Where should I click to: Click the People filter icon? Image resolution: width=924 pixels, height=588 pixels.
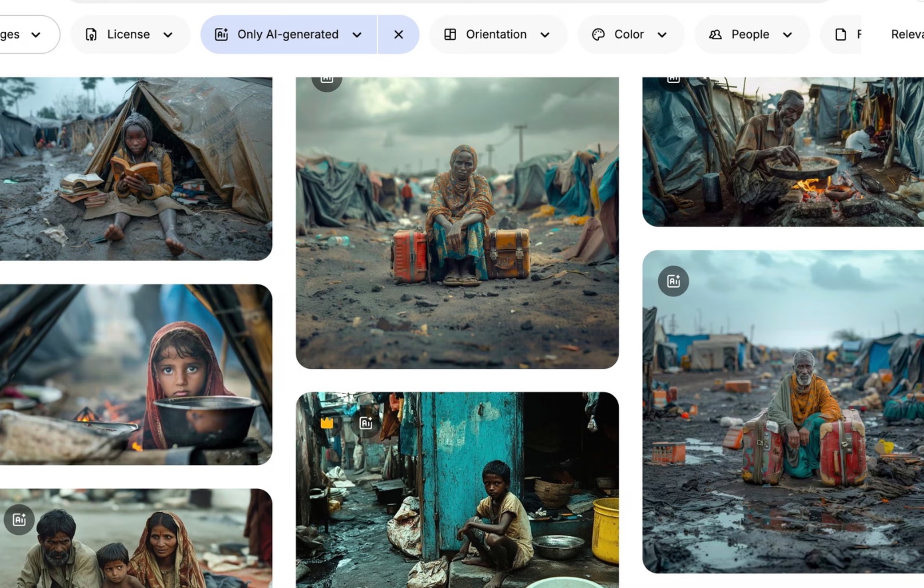click(715, 35)
